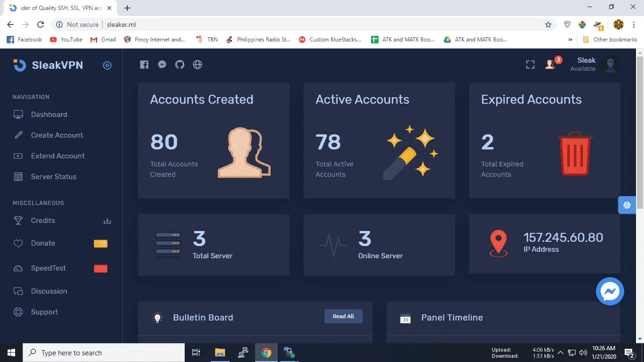Click the red location pin icon

coord(498,243)
